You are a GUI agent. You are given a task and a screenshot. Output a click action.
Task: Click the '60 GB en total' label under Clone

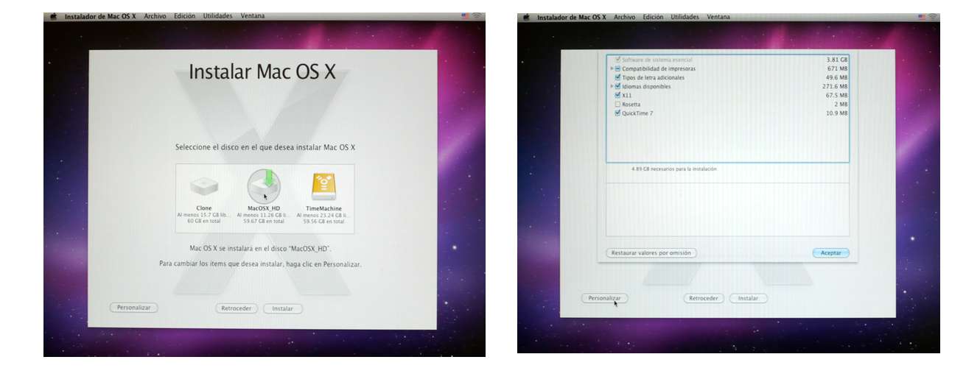point(204,221)
